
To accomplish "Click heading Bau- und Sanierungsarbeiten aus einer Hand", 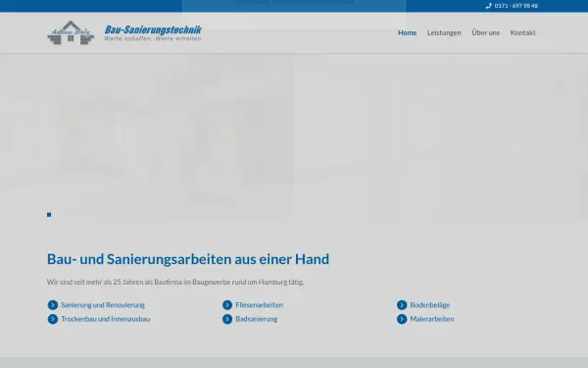I will (188, 259).
